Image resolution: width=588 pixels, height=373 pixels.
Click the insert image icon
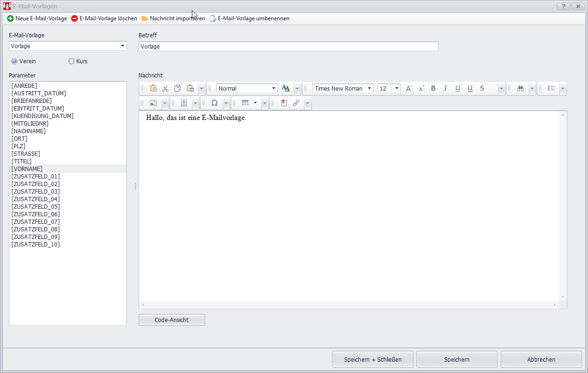click(x=153, y=103)
